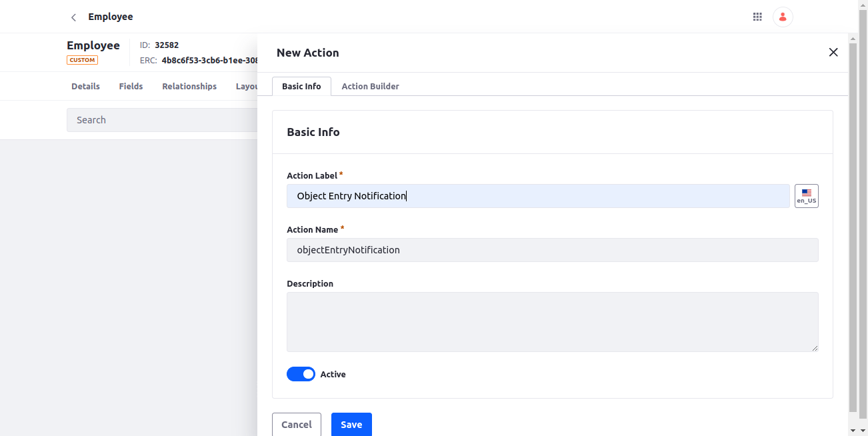
Task: Click the scrollbar down arrow
Action: tap(853, 430)
